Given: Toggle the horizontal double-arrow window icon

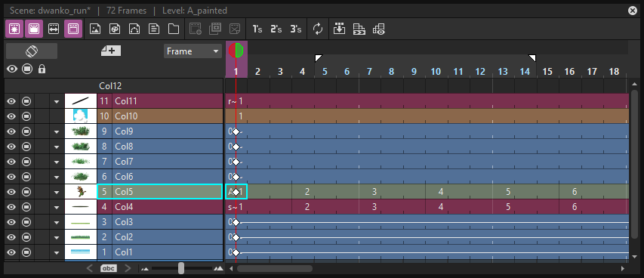Looking at the screenshot, I should (x=54, y=29).
